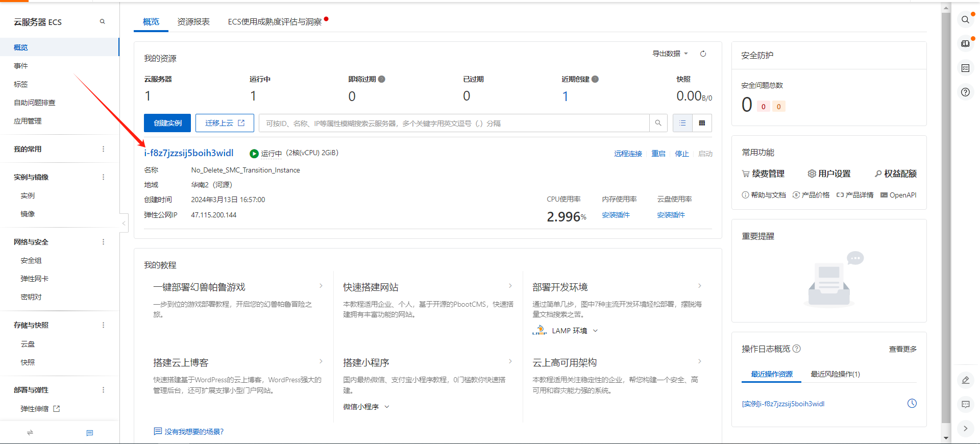Click the sidebar search magnifier icon

tap(102, 21)
